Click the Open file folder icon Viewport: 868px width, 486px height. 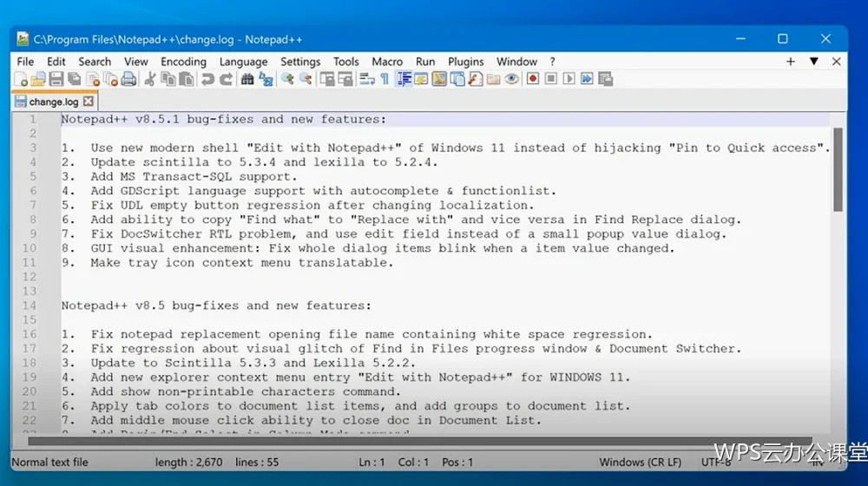click(x=38, y=79)
